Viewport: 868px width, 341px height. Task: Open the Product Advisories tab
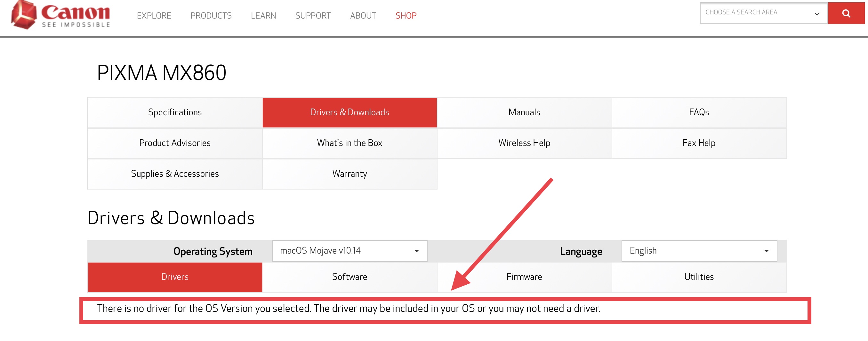click(175, 143)
